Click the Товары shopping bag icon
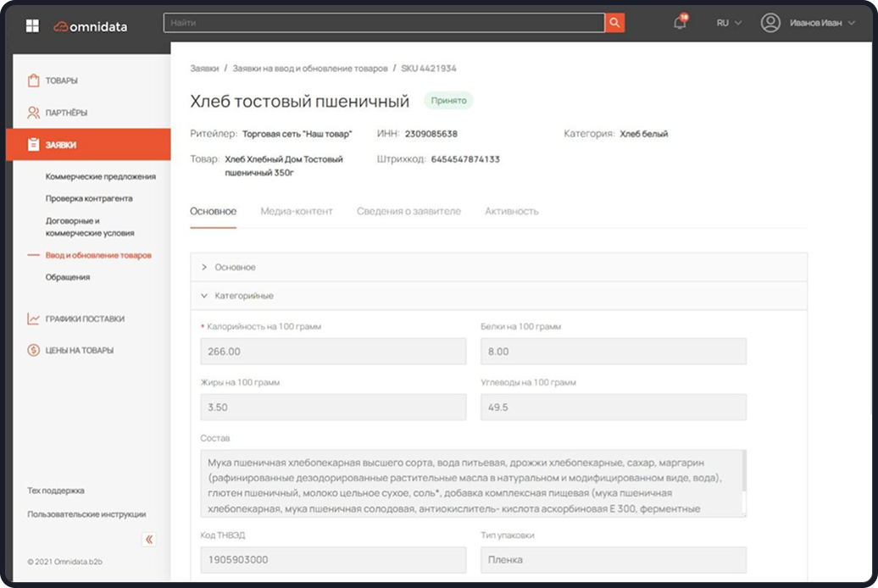The image size is (878, 588). point(34,80)
